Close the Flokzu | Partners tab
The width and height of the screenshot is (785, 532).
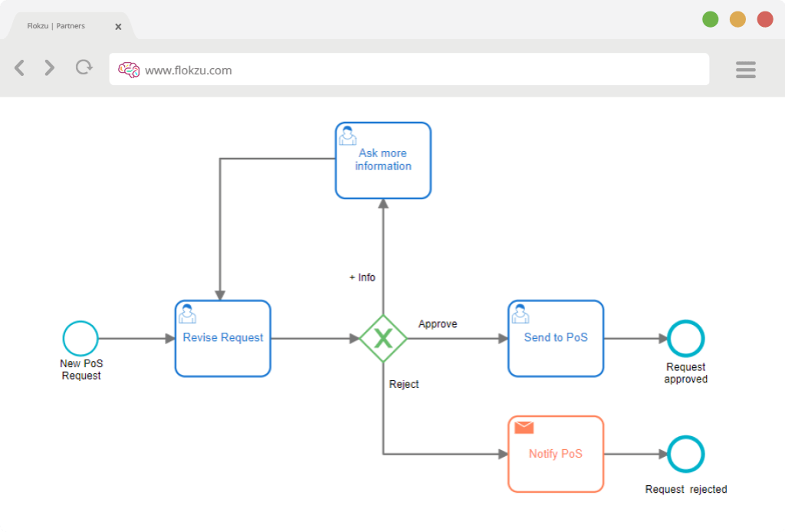118,27
